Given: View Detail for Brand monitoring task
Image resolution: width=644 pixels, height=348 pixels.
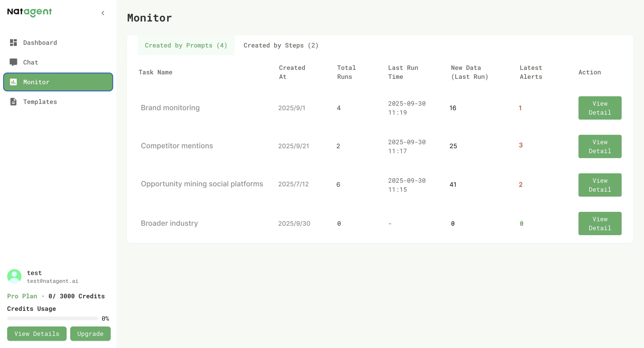Looking at the screenshot, I should pos(600,108).
